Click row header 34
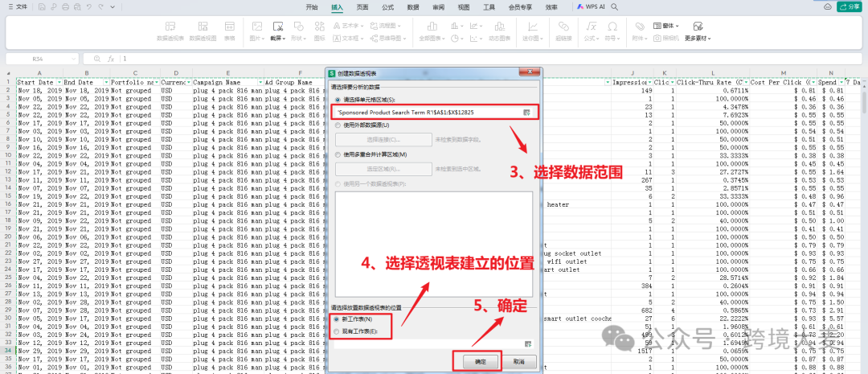 click(x=8, y=351)
